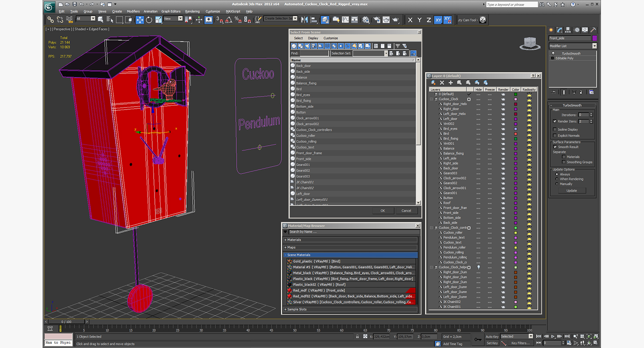The height and width of the screenshot is (348, 644).
Task: Add selected objects to layer plus icon
Action: coord(450,83)
